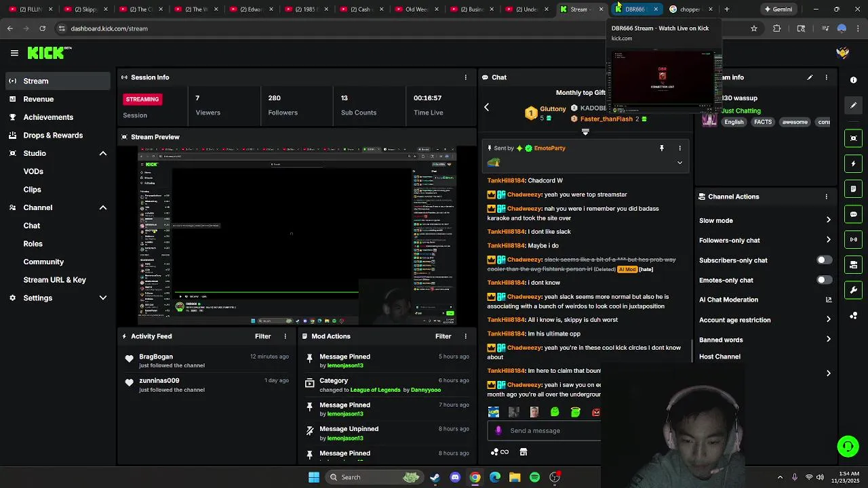
Task: Collapse the gift leaderboard chevron in chat
Action: point(585,132)
